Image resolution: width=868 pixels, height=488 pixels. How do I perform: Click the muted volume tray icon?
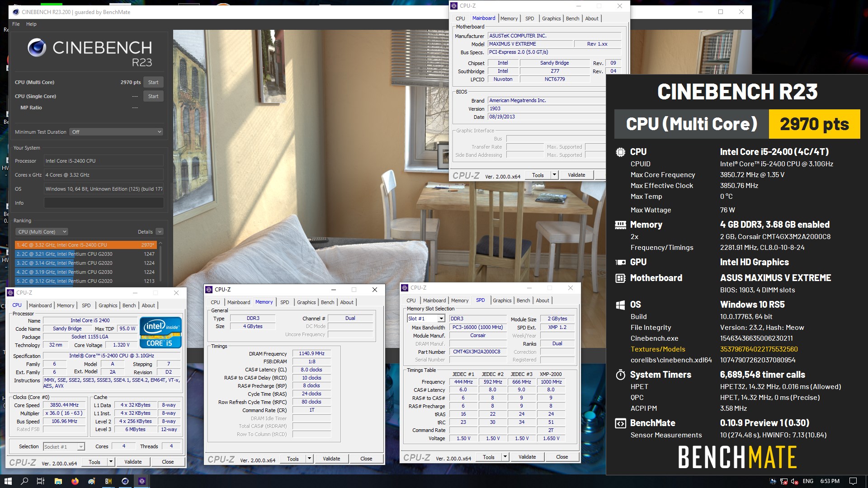[x=794, y=481]
